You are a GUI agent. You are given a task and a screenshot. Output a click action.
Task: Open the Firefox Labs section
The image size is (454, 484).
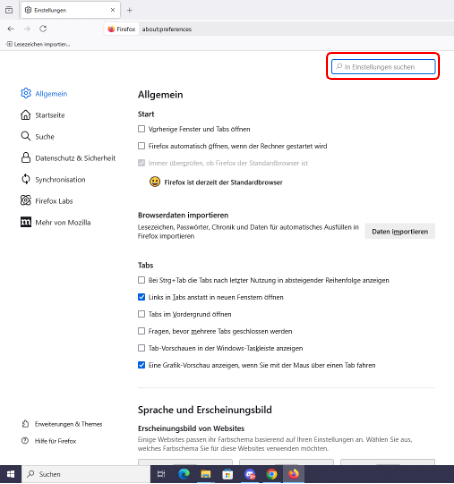coord(47,201)
